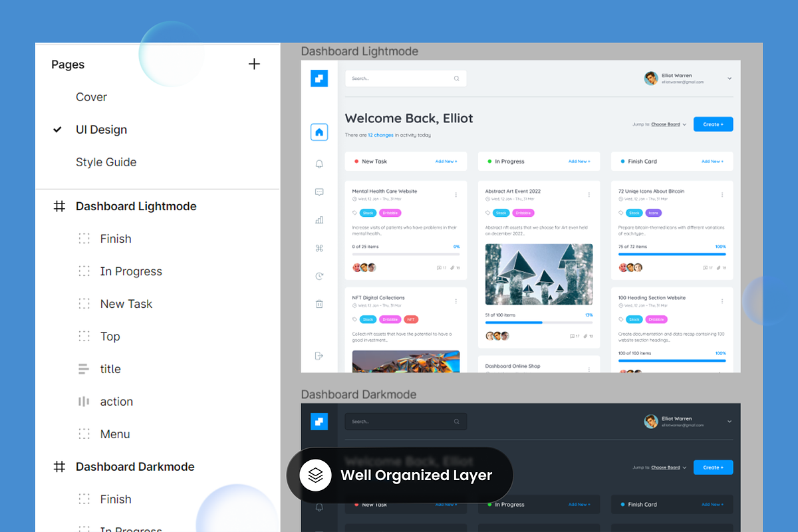798x532 pixels.
Task: Click the mushroom artwork image on Abstract Art card
Action: (x=539, y=274)
